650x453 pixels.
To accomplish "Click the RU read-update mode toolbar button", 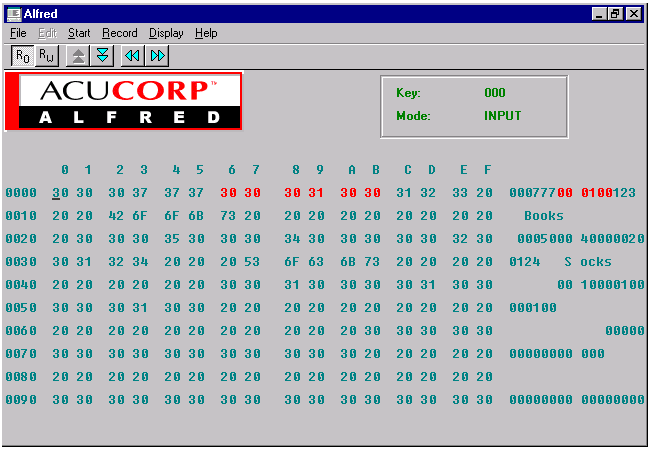I will coord(46,54).
